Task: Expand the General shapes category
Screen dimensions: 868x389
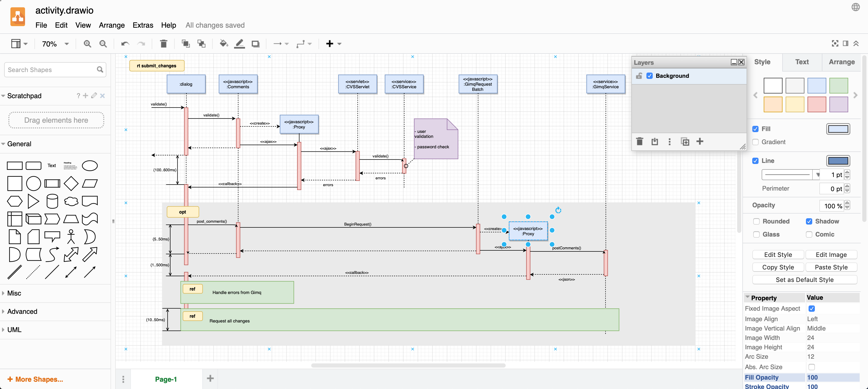Action: click(4, 144)
